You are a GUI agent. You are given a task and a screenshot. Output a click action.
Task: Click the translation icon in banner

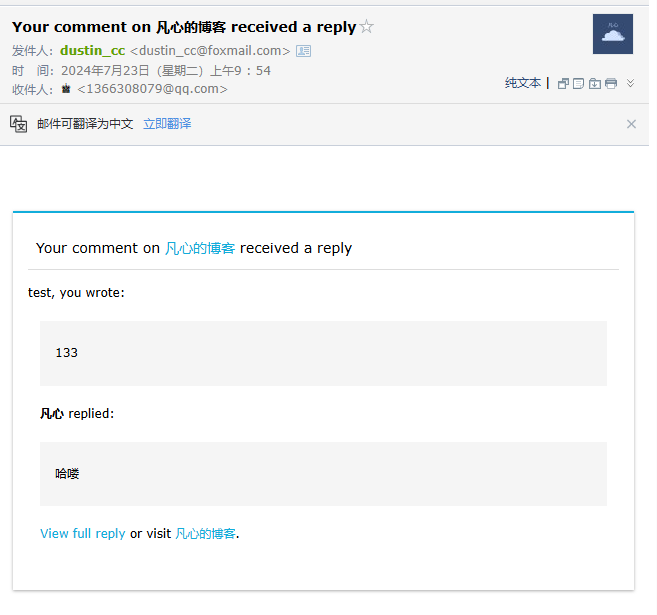click(18, 124)
